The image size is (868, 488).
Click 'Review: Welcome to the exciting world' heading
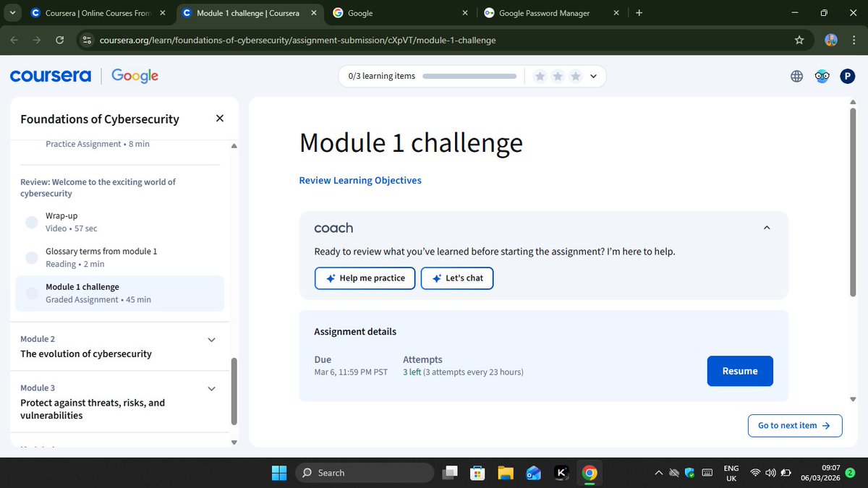pyautogui.click(x=98, y=188)
